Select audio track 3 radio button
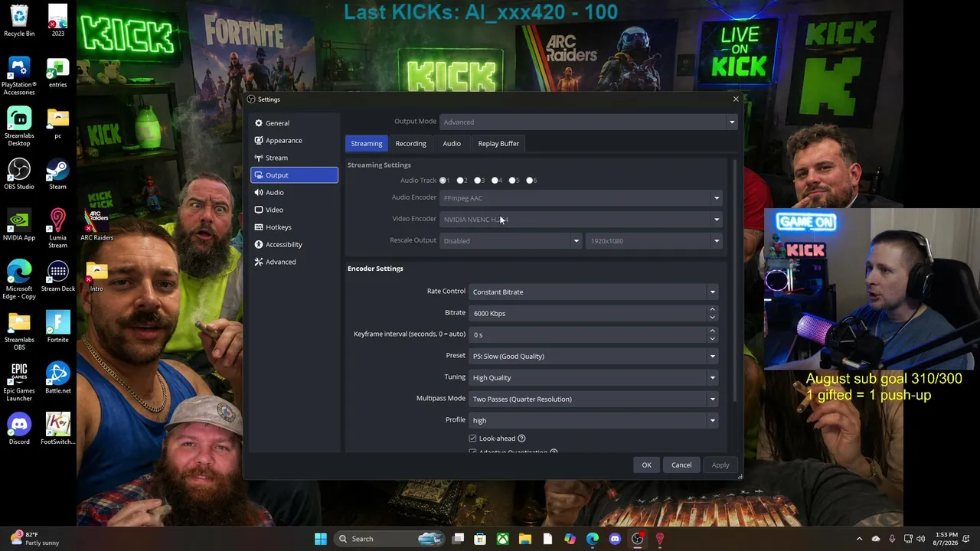980x551 pixels. click(478, 181)
